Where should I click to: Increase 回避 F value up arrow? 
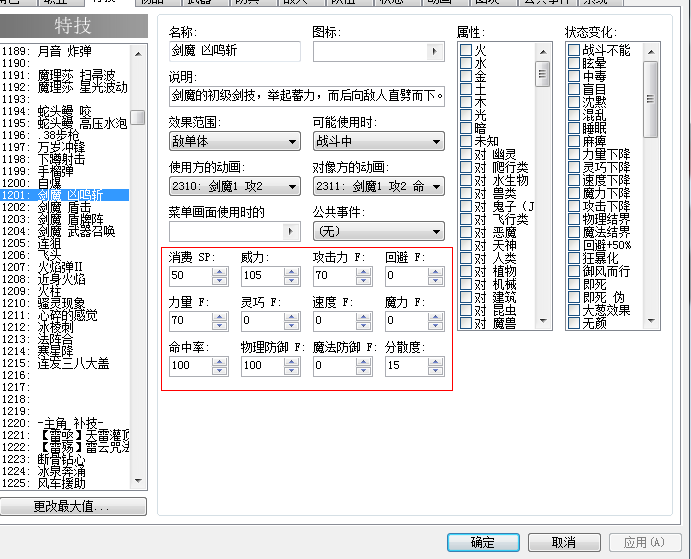[x=435, y=272]
